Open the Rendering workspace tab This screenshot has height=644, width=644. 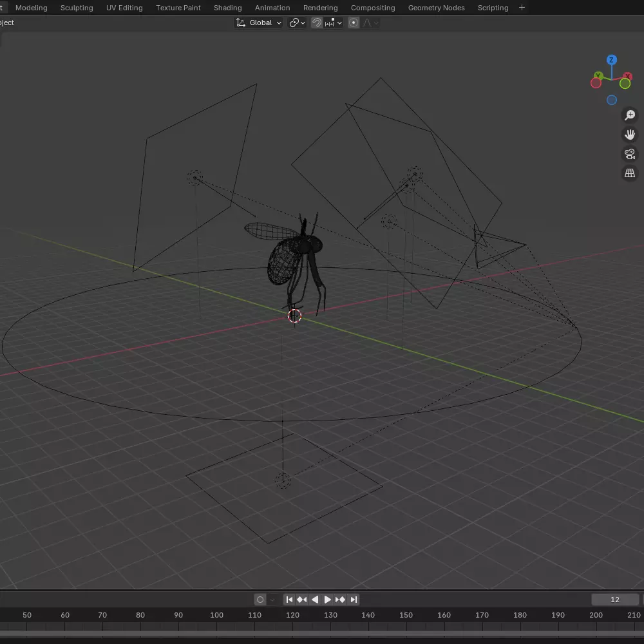320,8
